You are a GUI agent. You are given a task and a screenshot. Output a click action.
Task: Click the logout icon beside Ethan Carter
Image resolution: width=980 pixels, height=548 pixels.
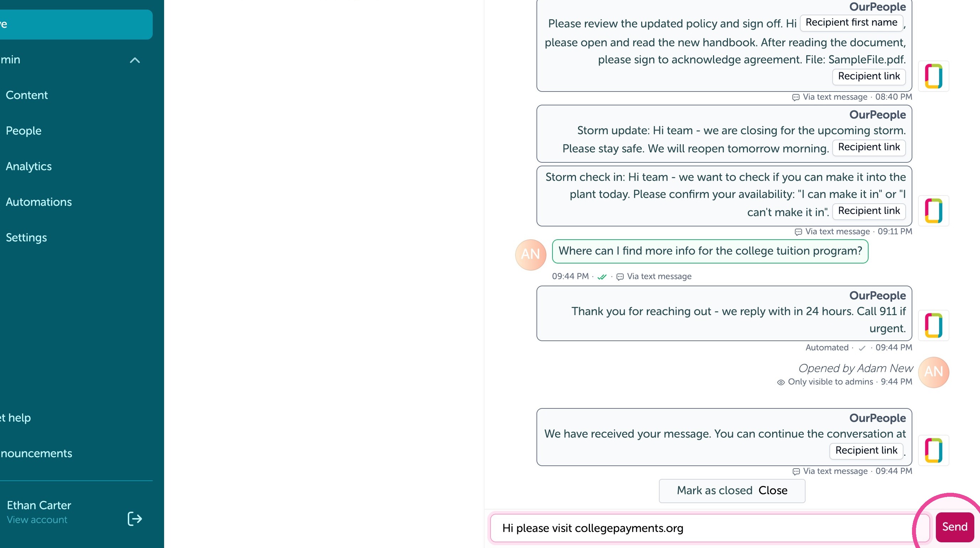(x=135, y=518)
